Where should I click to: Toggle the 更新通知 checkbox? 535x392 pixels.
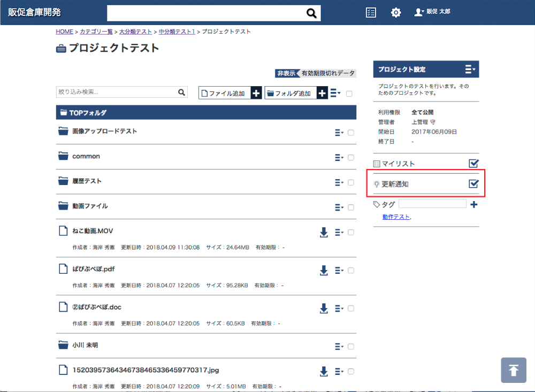point(473,184)
